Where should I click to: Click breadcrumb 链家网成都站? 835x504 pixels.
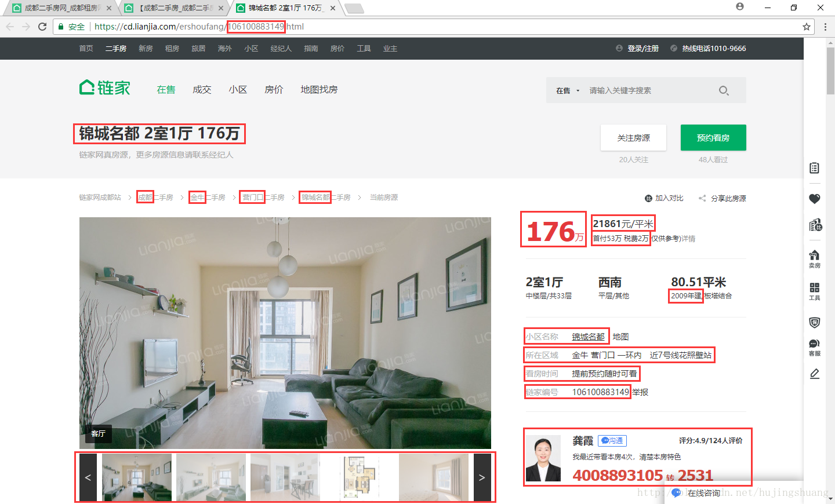(100, 198)
